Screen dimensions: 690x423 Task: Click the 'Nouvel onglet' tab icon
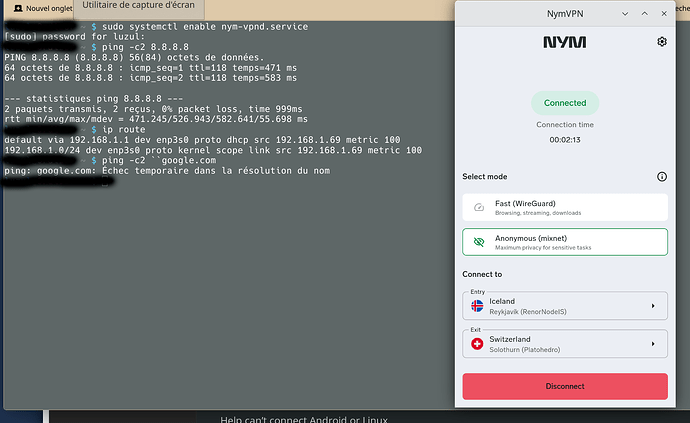click(18, 8)
